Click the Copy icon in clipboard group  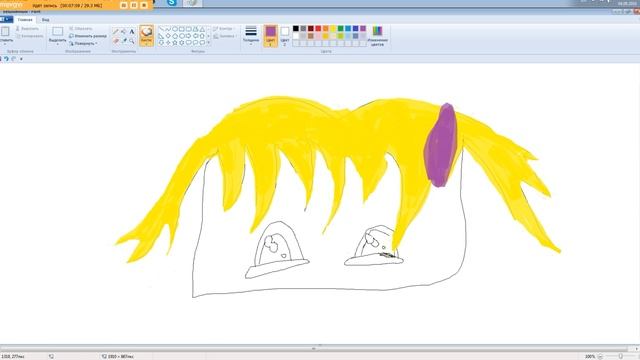[18, 36]
